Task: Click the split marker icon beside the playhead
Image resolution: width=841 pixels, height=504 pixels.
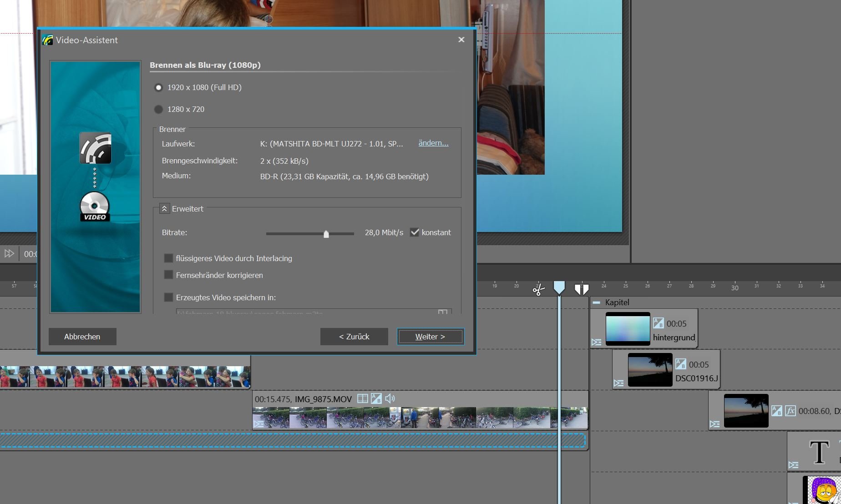Action: (581, 289)
